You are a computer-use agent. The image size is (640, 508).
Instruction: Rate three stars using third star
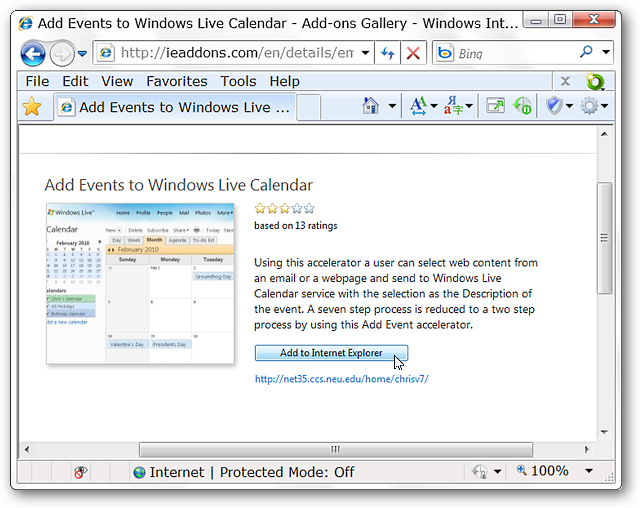(284, 209)
